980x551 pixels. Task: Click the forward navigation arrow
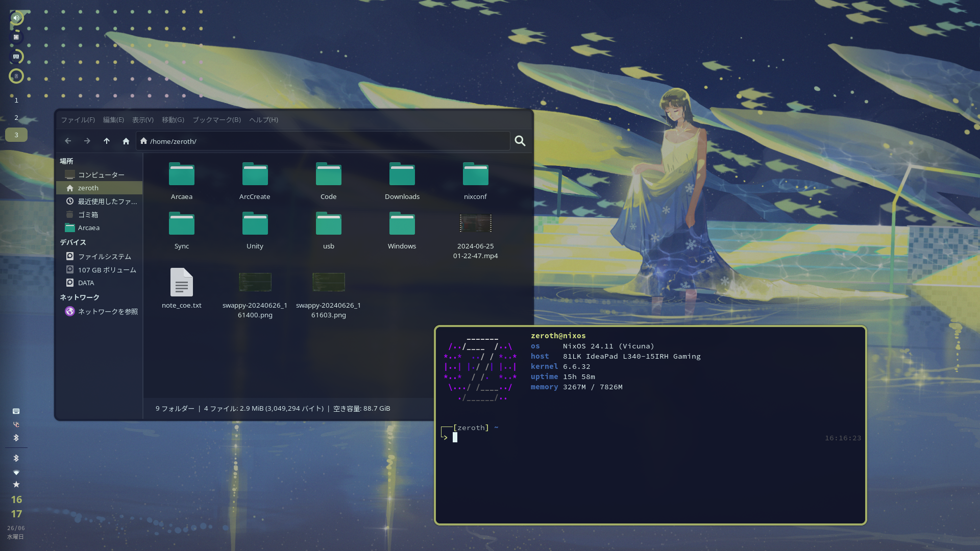tap(87, 141)
